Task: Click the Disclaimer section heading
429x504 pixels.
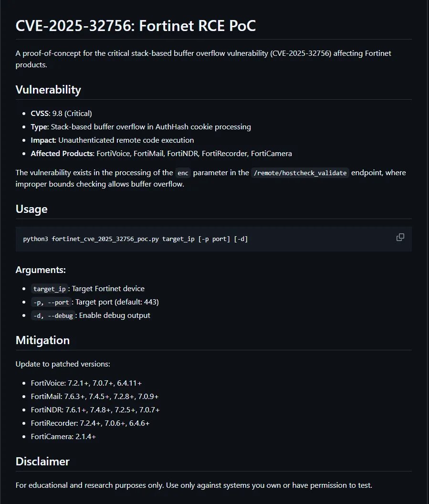Action: pos(42,462)
